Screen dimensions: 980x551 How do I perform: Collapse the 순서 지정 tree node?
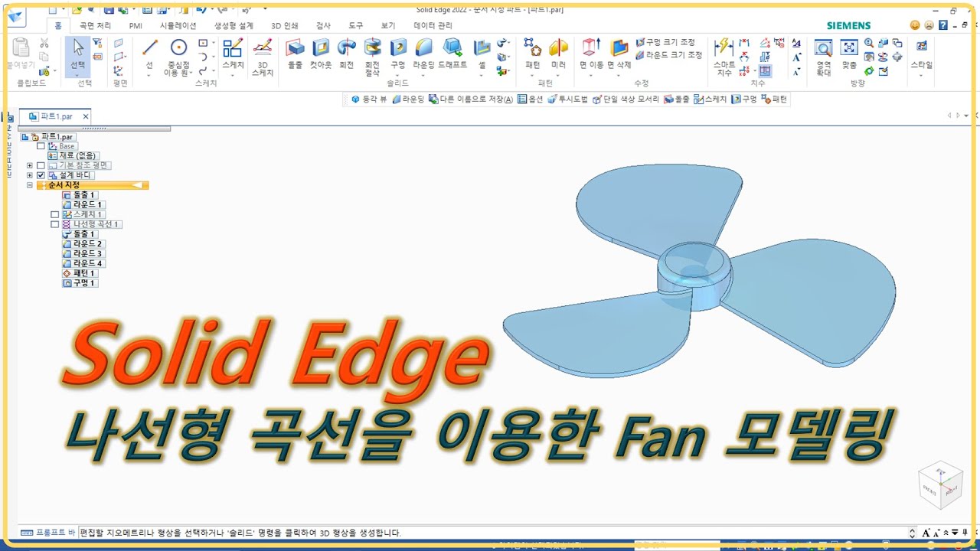coord(30,185)
